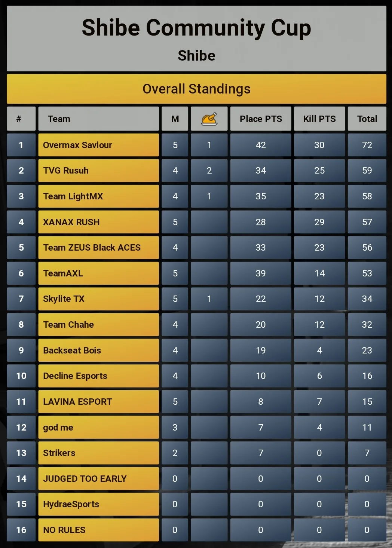Screen dimensions: 392x548
Task: Click the JUDGED TOO EARLY team name
Action: pos(85,479)
